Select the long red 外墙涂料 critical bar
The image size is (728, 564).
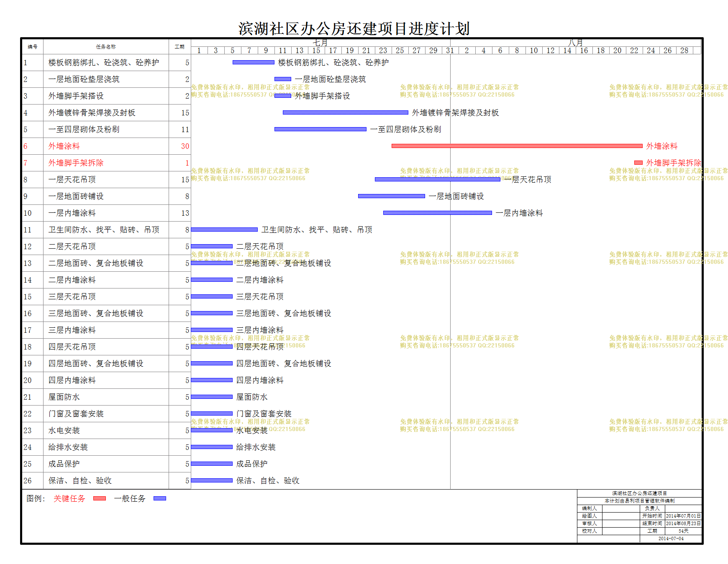[517, 146]
